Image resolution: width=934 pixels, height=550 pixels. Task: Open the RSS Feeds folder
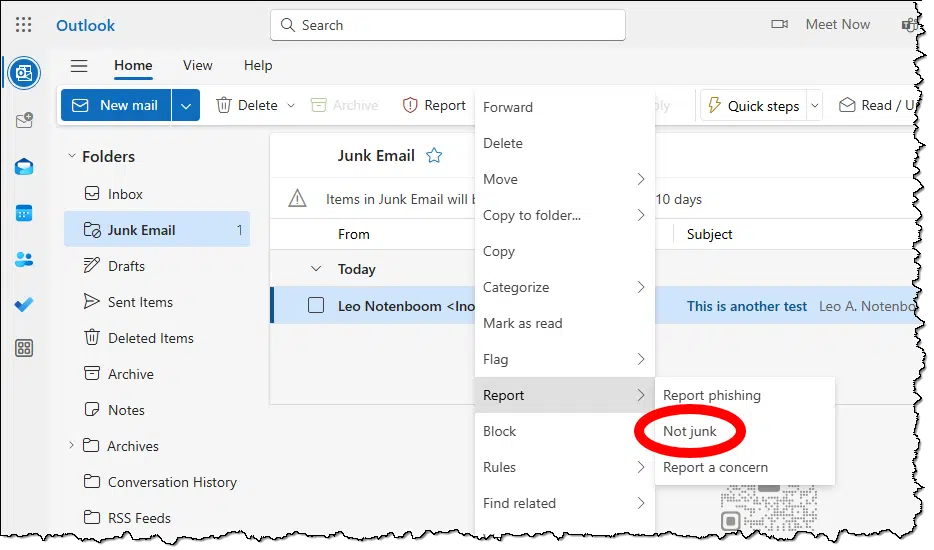[157, 518]
